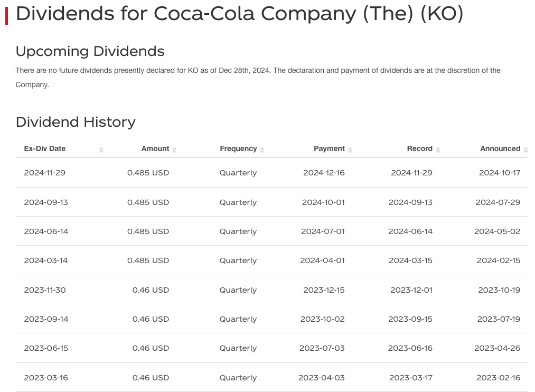Select the Frequency column header label

pyautogui.click(x=238, y=149)
